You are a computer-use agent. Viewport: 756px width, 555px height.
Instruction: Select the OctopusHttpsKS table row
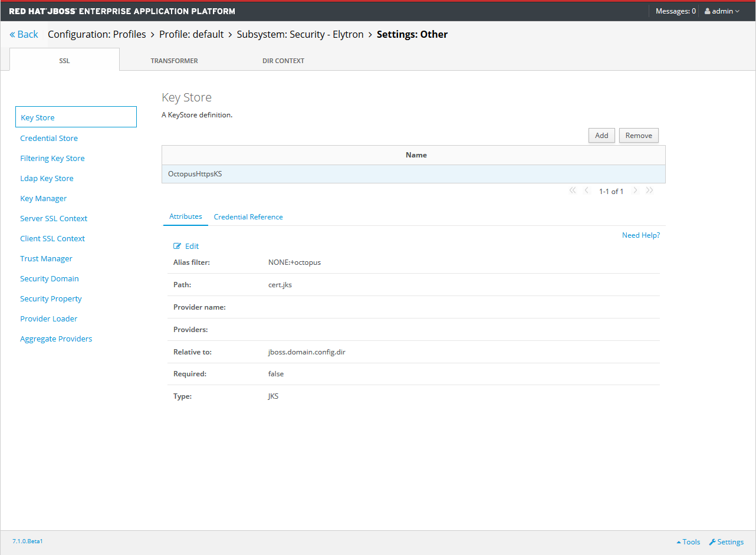(413, 174)
